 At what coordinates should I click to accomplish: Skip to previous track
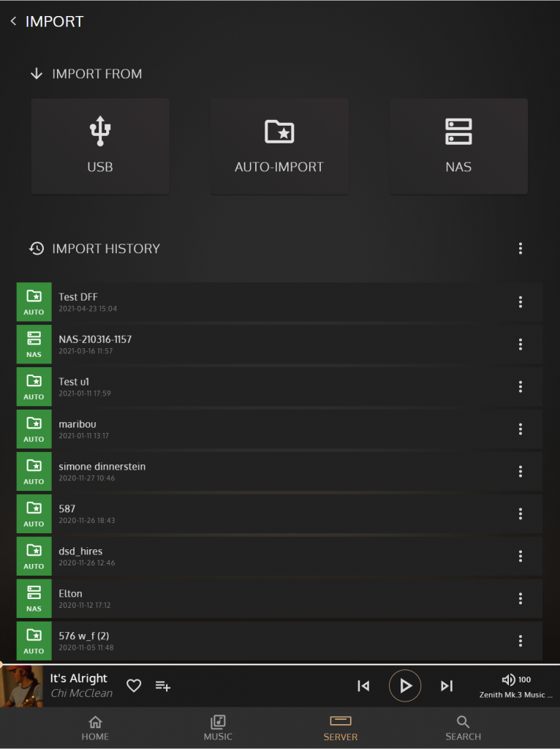363,686
